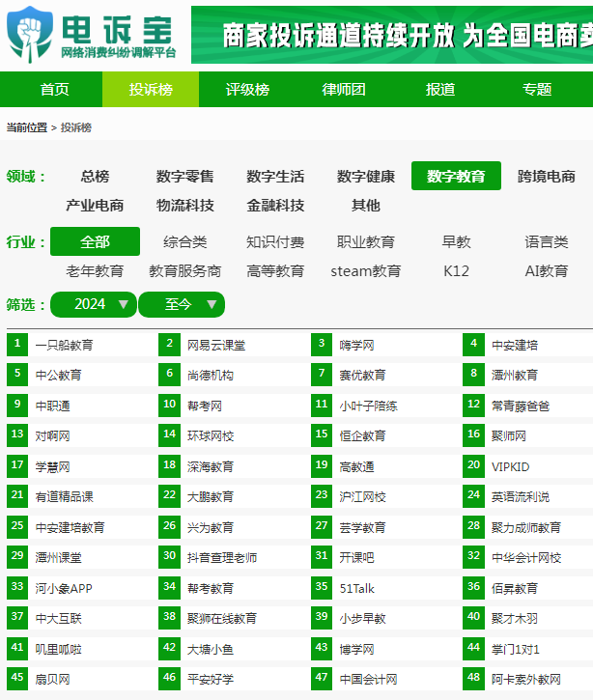This screenshot has width=593, height=700.
Task: Filter by 物流科技 field
Action: [x=184, y=205]
